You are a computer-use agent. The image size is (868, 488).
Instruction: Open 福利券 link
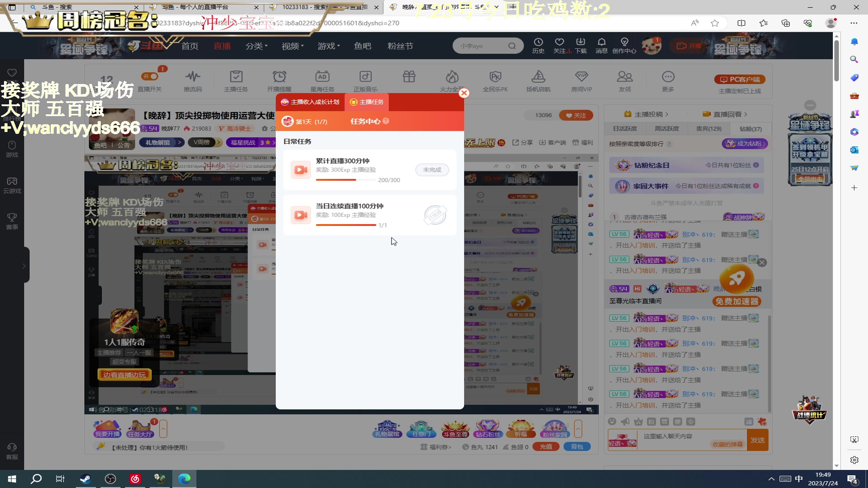pyautogui.click(x=436, y=447)
